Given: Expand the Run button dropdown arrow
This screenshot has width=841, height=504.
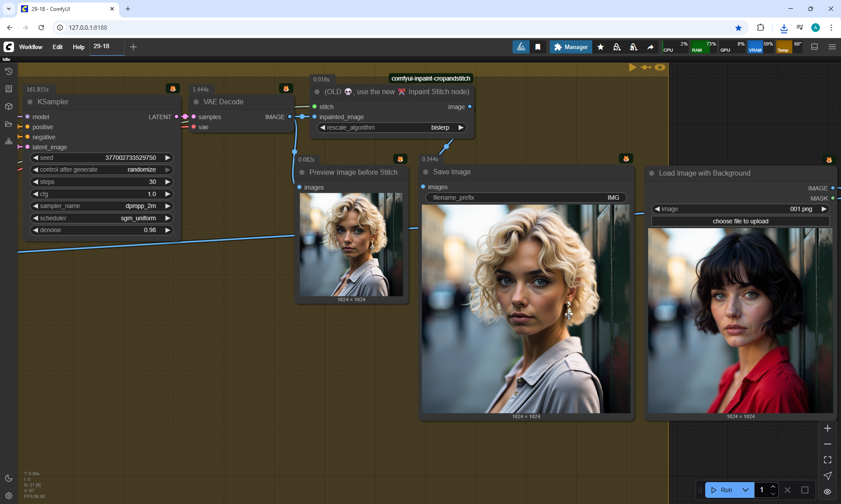Looking at the screenshot, I should 746,490.
